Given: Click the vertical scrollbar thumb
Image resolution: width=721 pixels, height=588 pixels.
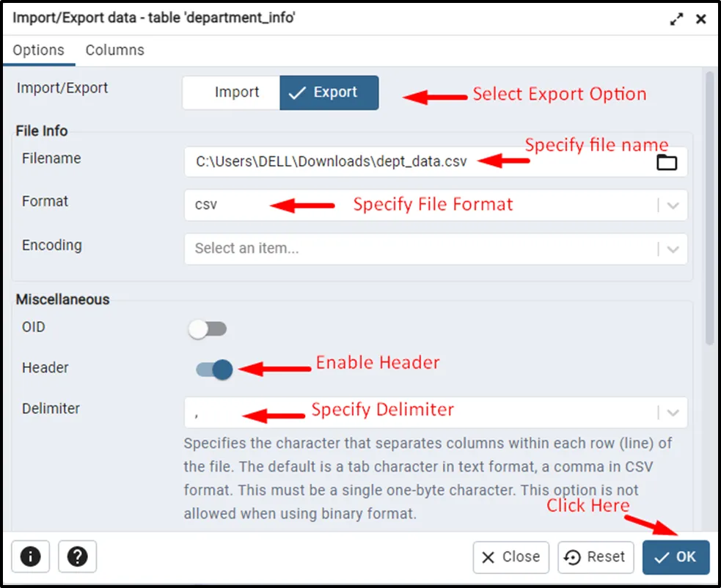Looking at the screenshot, I should tap(709, 205).
